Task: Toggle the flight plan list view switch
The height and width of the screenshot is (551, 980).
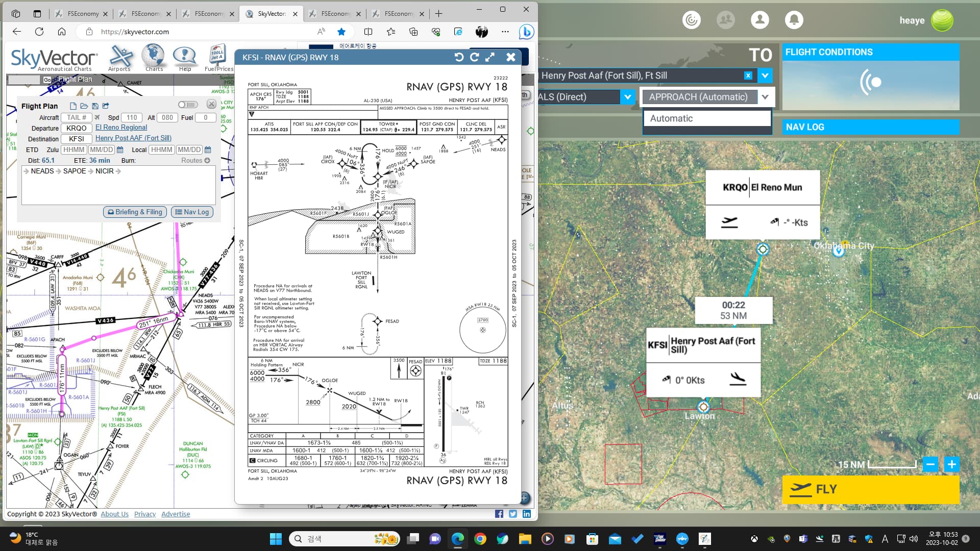Action: click(x=187, y=105)
